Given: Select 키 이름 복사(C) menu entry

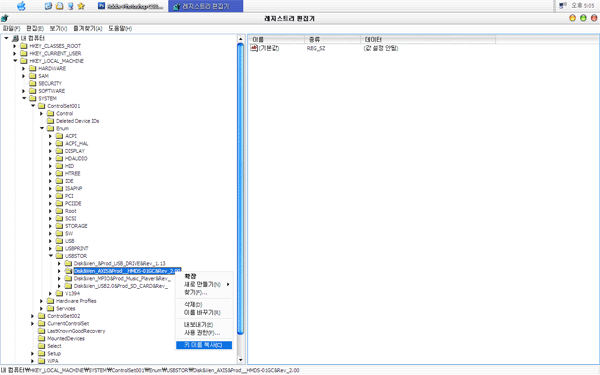Looking at the screenshot, I should pyautogui.click(x=204, y=345).
